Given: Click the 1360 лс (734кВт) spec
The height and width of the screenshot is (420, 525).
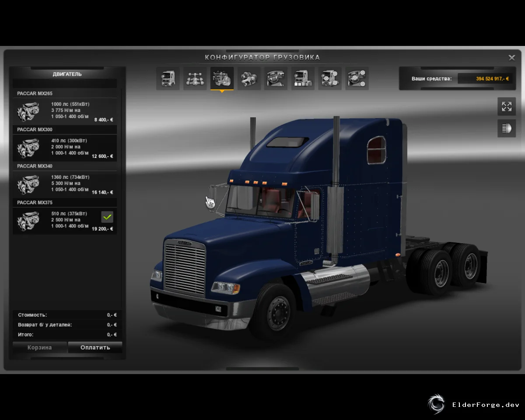Looking at the screenshot, I should (70, 177).
